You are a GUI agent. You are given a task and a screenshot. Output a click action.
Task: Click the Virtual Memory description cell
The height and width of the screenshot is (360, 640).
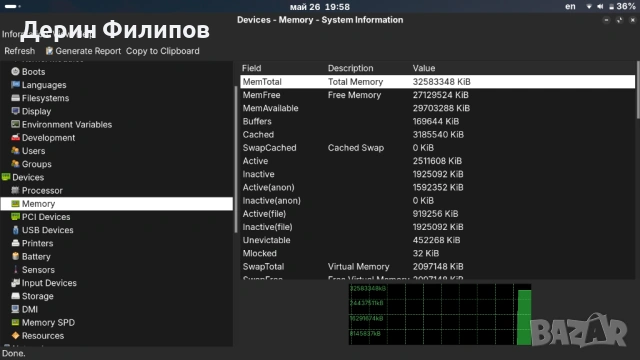pos(358,267)
